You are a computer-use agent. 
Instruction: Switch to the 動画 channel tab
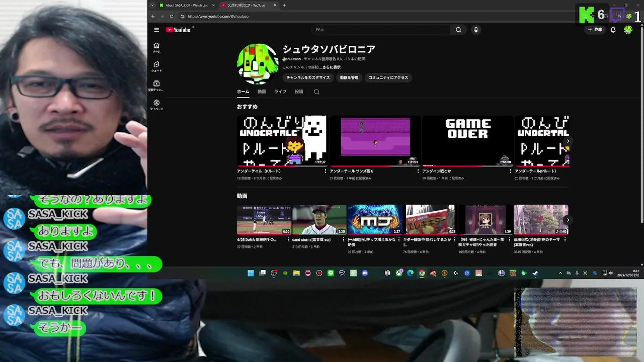262,92
